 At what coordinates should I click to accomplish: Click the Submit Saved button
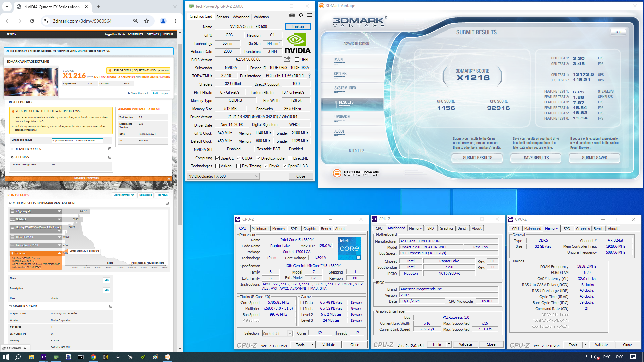point(594,158)
